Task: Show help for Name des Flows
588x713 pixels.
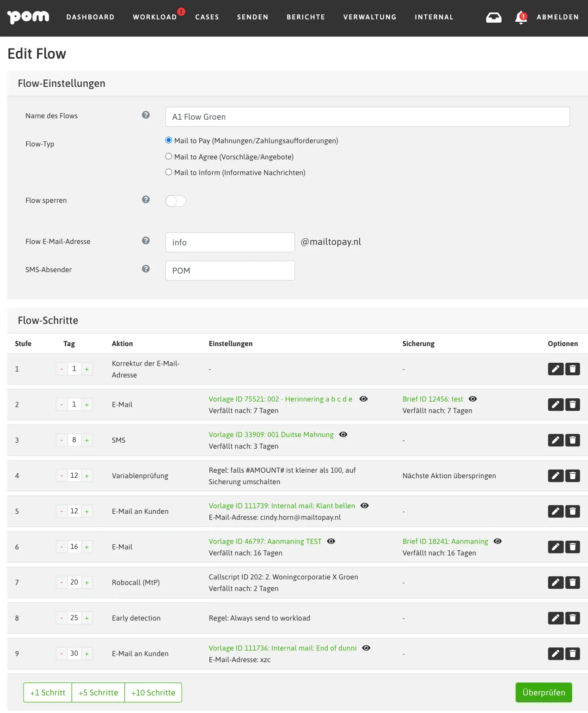Action: click(146, 115)
